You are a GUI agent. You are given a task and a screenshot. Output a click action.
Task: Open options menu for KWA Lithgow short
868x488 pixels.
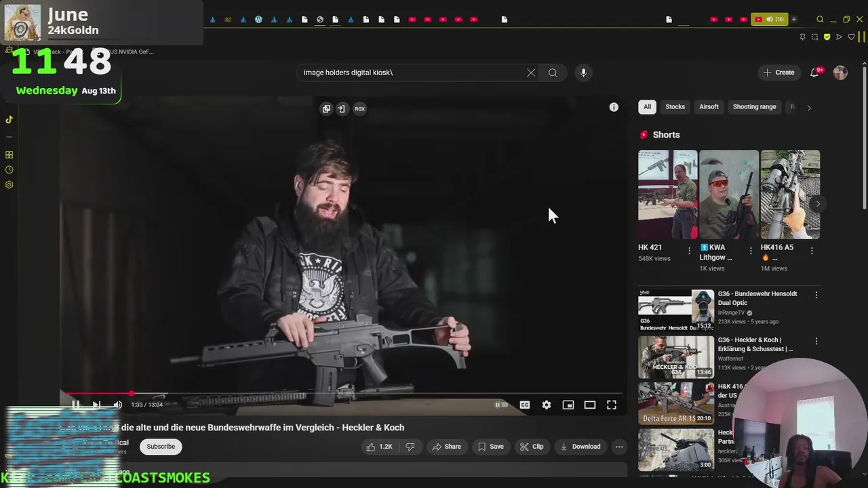pos(751,251)
